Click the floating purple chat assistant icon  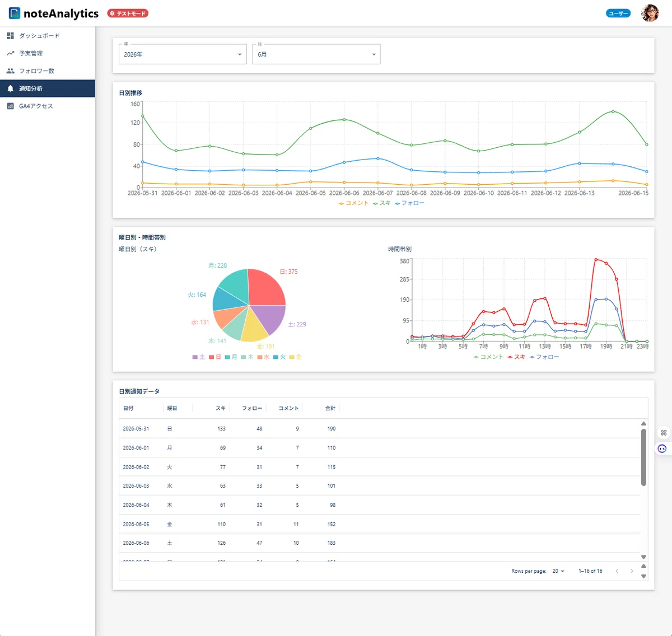pos(662,448)
